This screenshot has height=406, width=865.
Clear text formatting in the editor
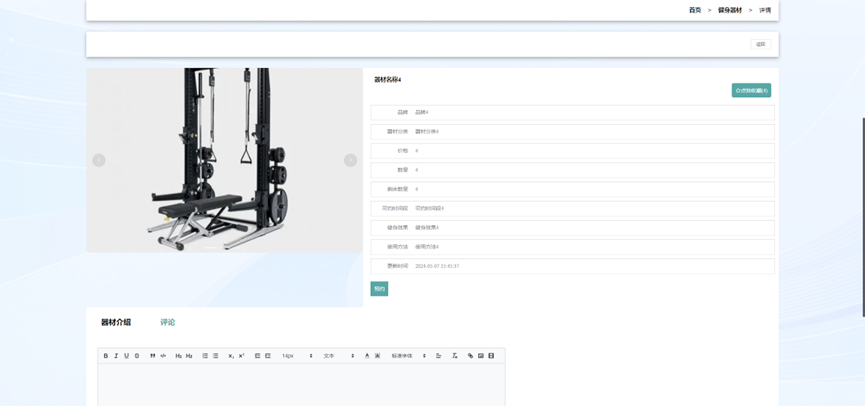(455, 356)
